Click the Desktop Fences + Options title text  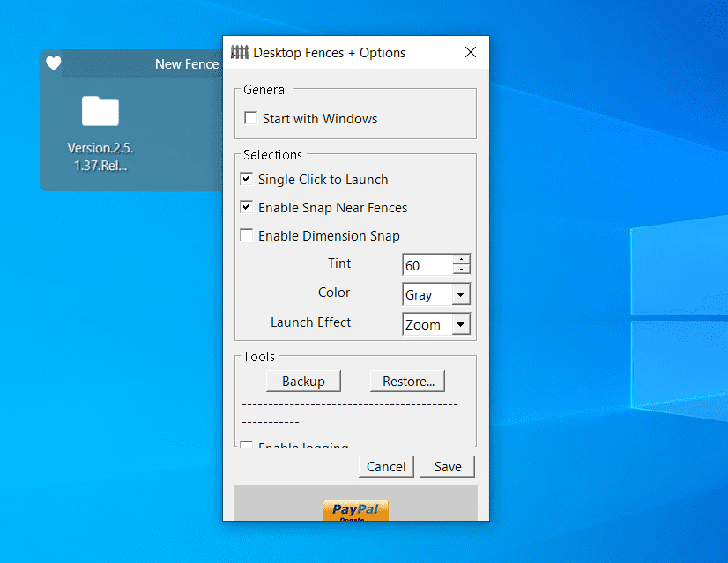329,53
